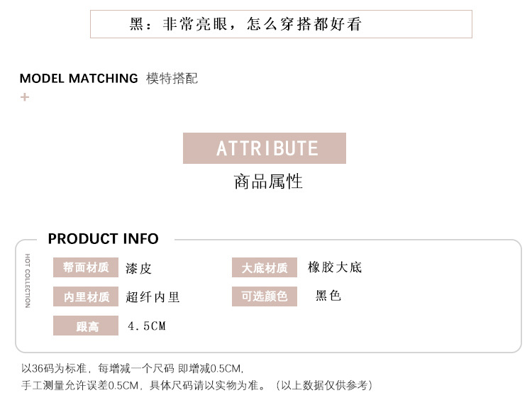Click the pink plus icon below Model Matching
The width and height of the screenshot is (532, 405).
click(x=25, y=96)
